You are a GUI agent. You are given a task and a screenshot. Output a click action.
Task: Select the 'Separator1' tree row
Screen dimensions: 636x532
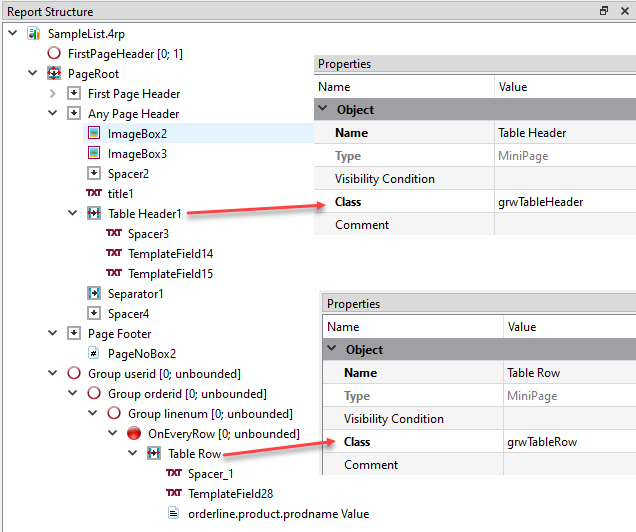(135, 294)
